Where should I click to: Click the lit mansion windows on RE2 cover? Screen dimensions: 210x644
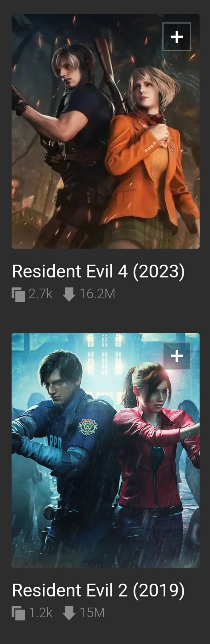tap(105, 348)
